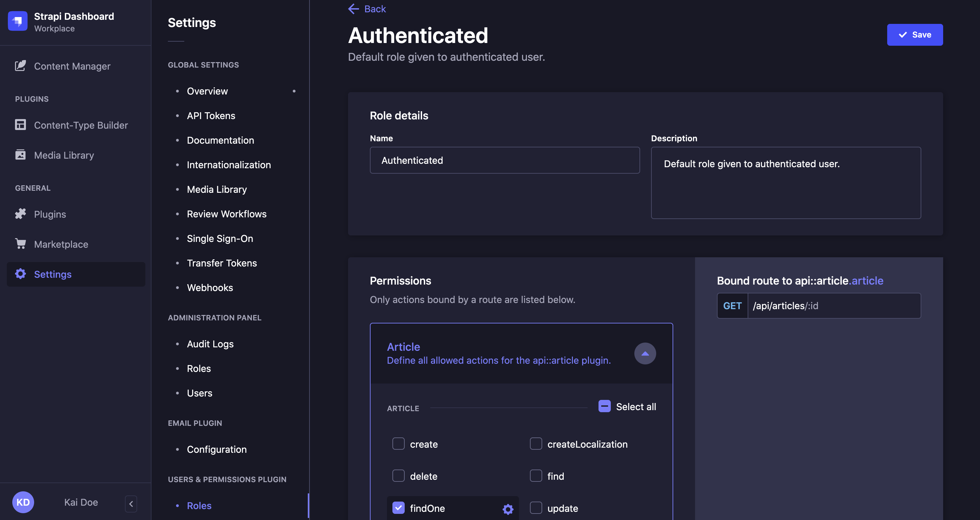Toggle the findOne permission checkbox

click(398, 508)
